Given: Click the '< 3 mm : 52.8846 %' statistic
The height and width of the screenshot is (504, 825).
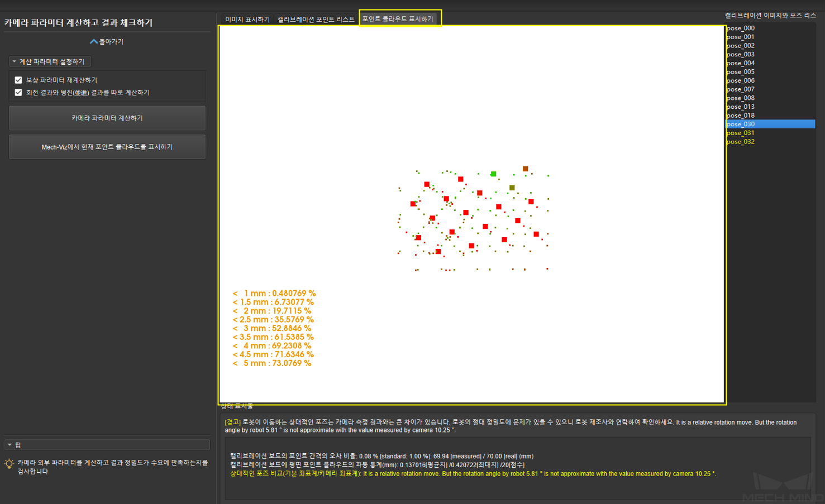Looking at the screenshot, I should click(x=272, y=328).
